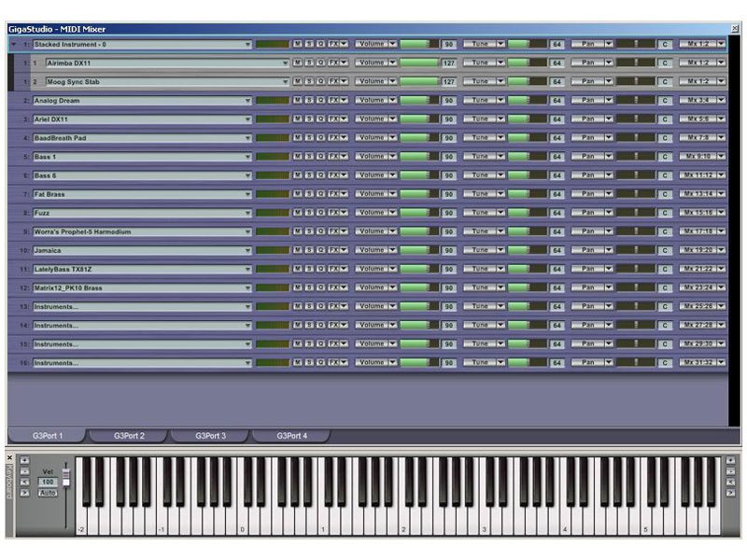This screenshot has height=560, width=747.
Task: Toggle mute on Moog Sync Stab
Action: [298, 81]
